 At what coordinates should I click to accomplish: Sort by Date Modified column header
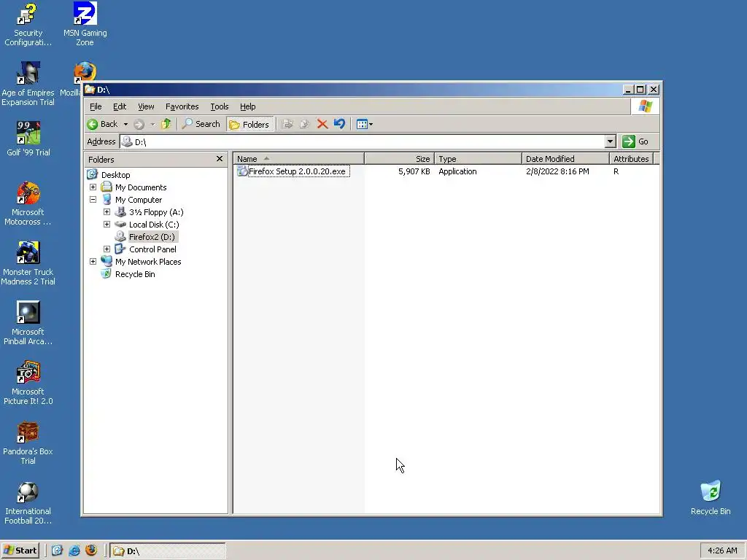pyautogui.click(x=565, y=158)
